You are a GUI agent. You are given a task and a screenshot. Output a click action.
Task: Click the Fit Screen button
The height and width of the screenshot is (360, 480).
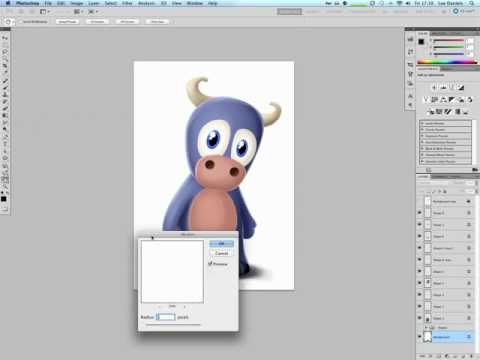pyautogui.click(x=97, y=22)
